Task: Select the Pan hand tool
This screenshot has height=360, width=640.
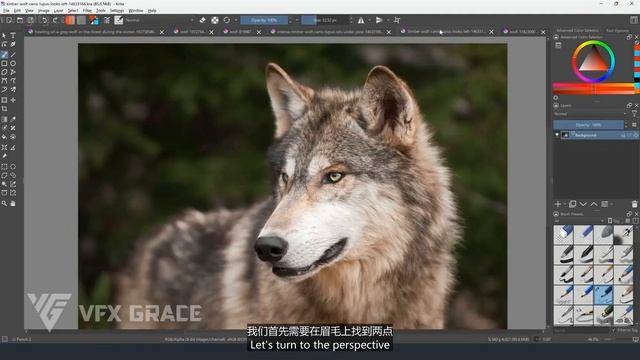Action: click(13, 203)
